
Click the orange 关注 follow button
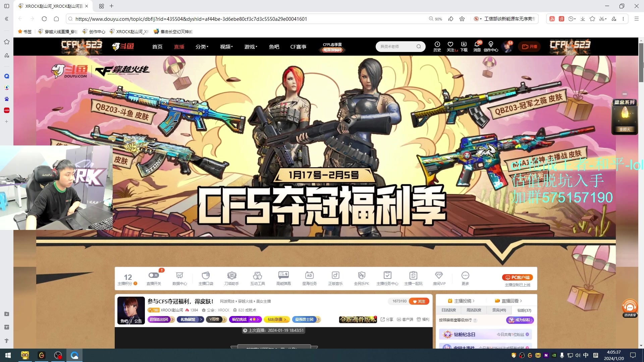point(419,301)
